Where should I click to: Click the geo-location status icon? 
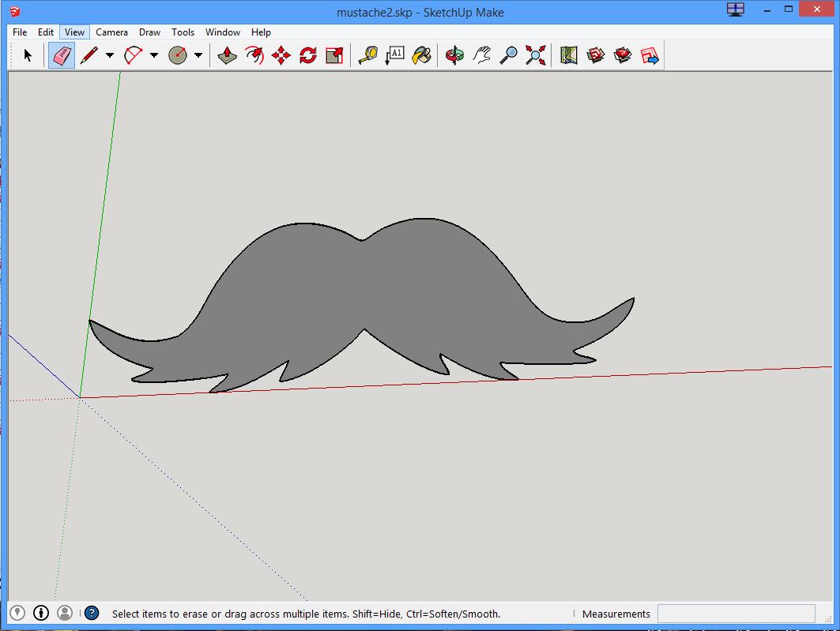(x=17, y=613)
